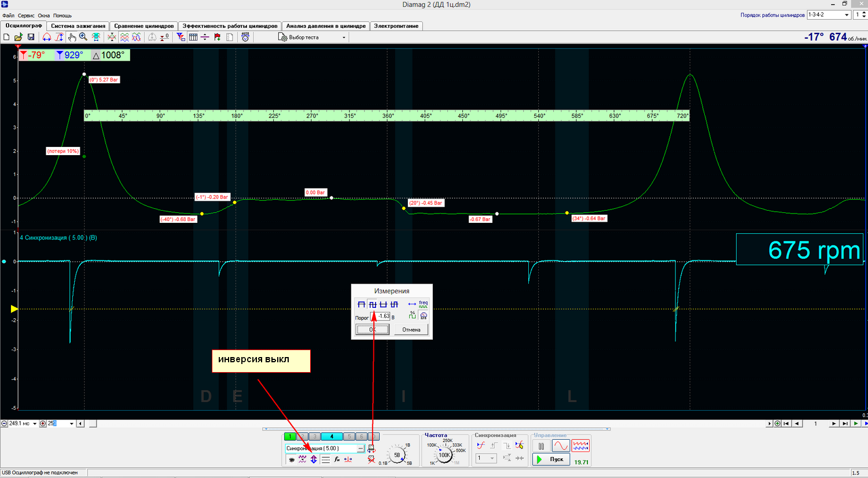
Task: Choose RPM tachometer measurement
Action: 424,315
